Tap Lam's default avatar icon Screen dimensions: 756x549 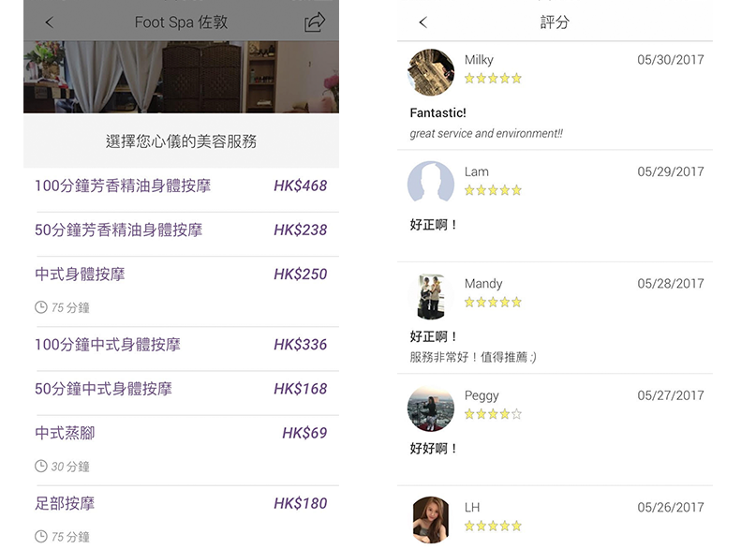(431, 184)
